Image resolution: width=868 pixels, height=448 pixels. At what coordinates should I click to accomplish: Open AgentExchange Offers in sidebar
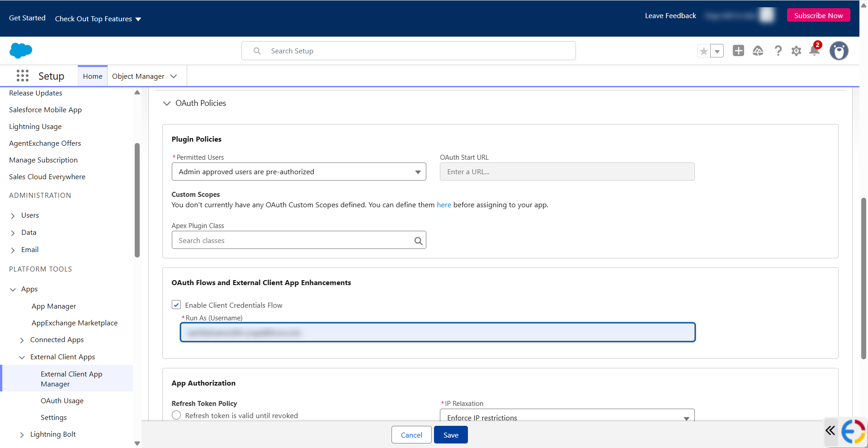pyautogui.click(x=45, y=143)
